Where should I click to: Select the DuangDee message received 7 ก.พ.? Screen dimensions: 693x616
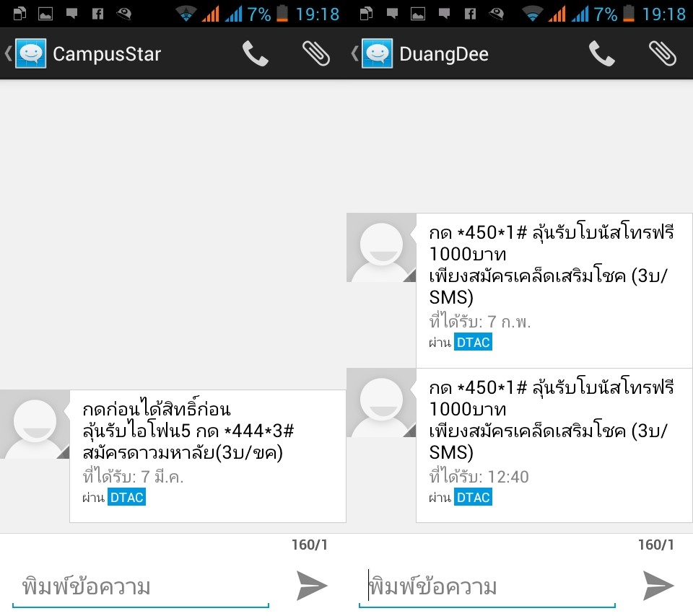[554, 291]
